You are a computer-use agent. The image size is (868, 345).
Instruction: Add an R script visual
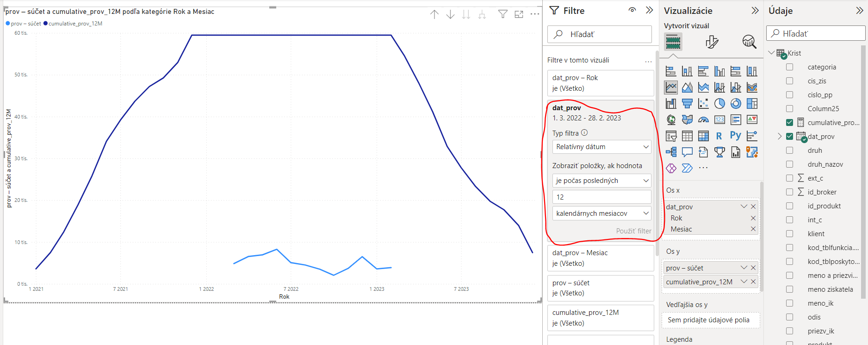pos(719,136)
